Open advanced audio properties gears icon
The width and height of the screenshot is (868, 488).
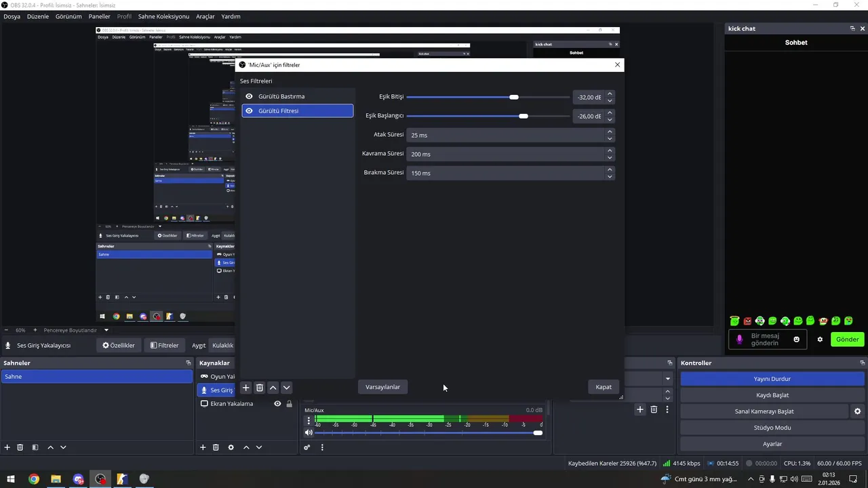pos(307,447)
